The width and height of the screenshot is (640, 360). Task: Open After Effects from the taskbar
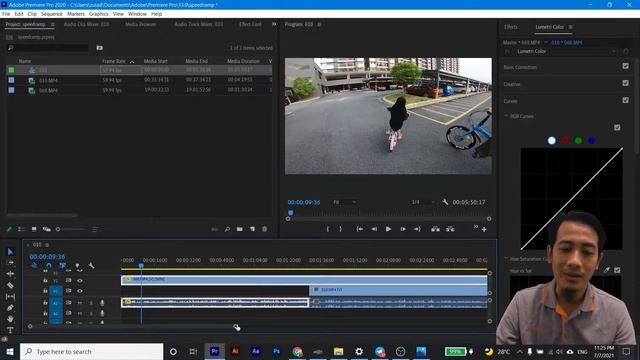pyautogui.click(x=256, y=351)
